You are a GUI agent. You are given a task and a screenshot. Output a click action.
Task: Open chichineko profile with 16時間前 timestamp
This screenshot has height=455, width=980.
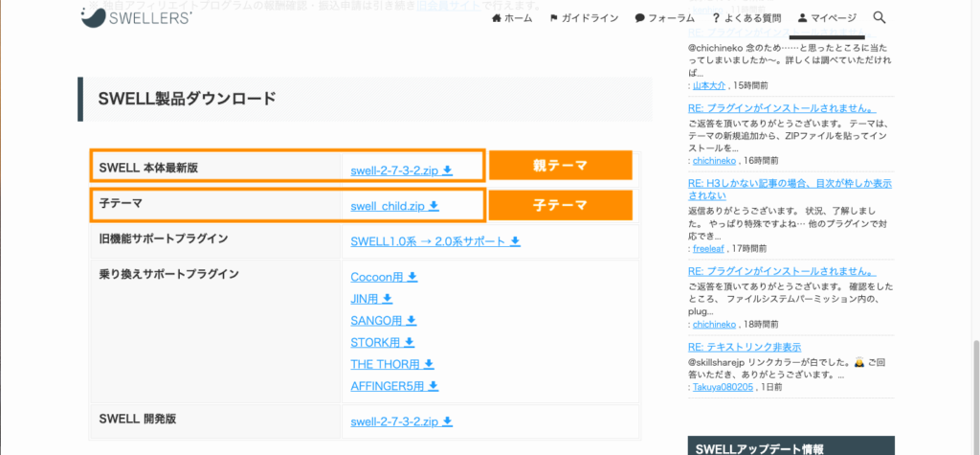coord(714,161)
